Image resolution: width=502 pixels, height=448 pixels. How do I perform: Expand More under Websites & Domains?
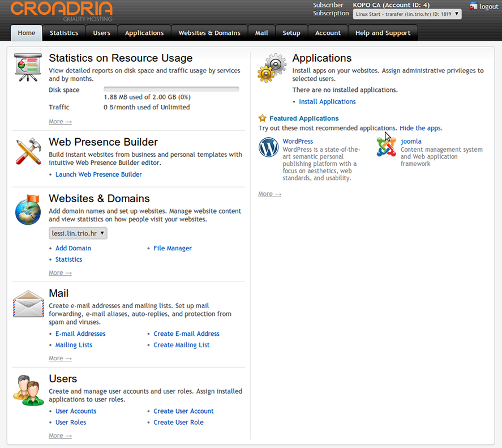tap(60, 273)
